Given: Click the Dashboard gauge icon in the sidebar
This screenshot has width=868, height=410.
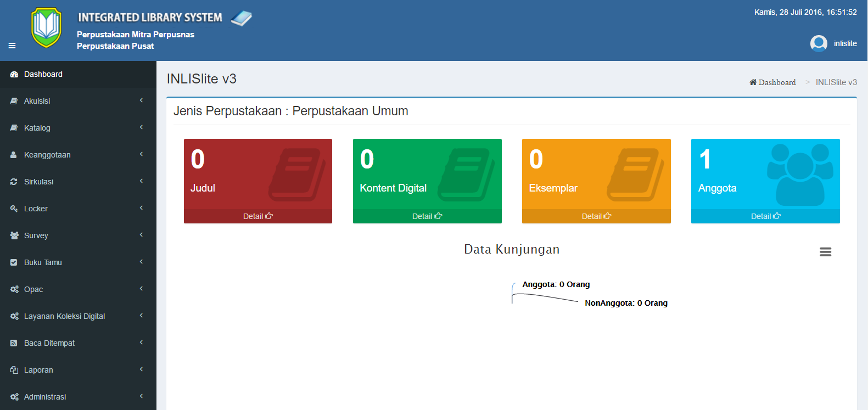Looking at the screenshot, I should pos(14,74).
